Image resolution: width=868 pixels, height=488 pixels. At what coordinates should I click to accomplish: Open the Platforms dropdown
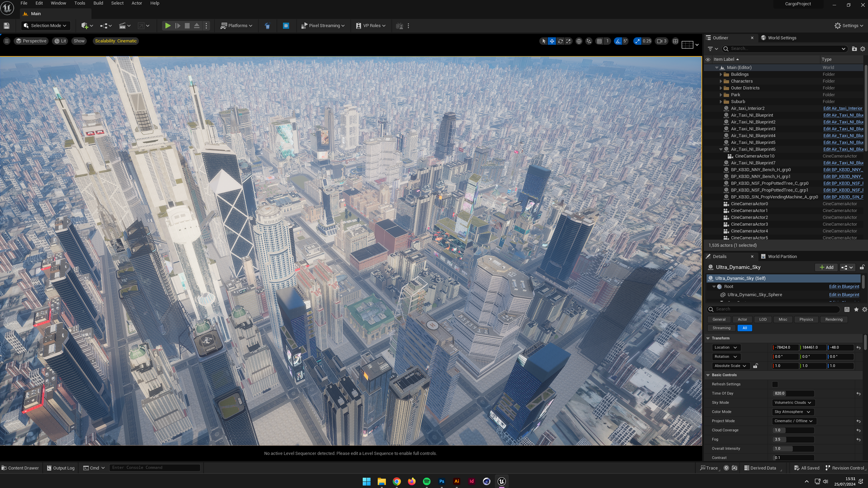236,26
